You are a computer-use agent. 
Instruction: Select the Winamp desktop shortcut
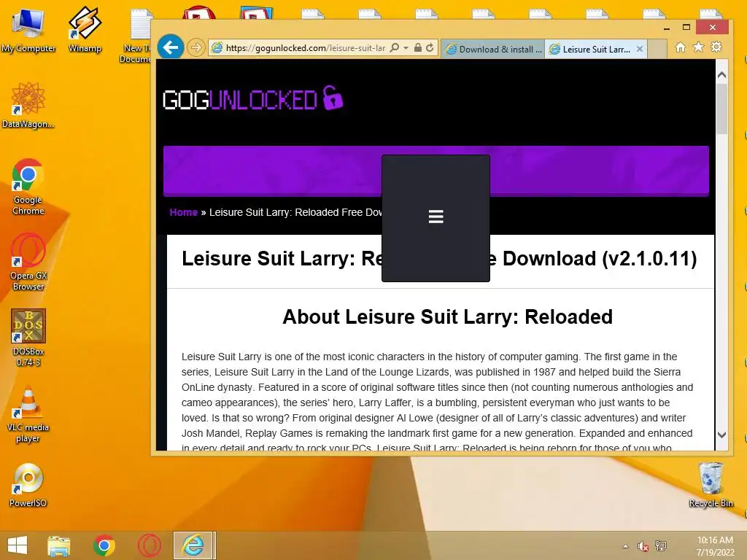pos(85,30)
